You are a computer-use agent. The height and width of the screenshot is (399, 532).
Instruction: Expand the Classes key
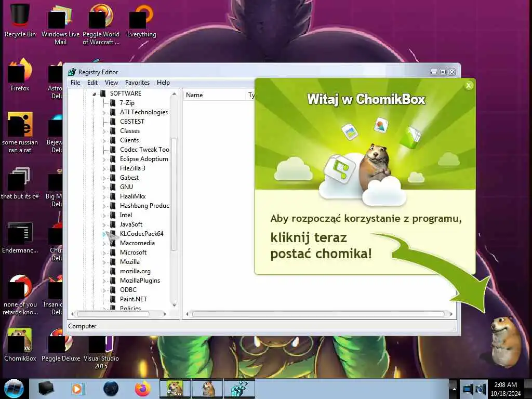click(x=104, y=131)
